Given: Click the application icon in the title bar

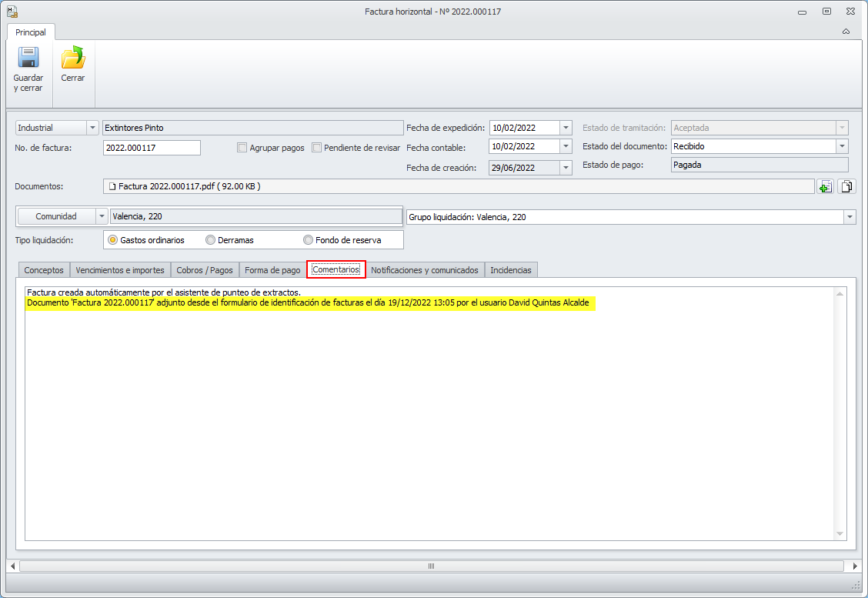Looking at the screenshot, I should (x=12, y=11).
